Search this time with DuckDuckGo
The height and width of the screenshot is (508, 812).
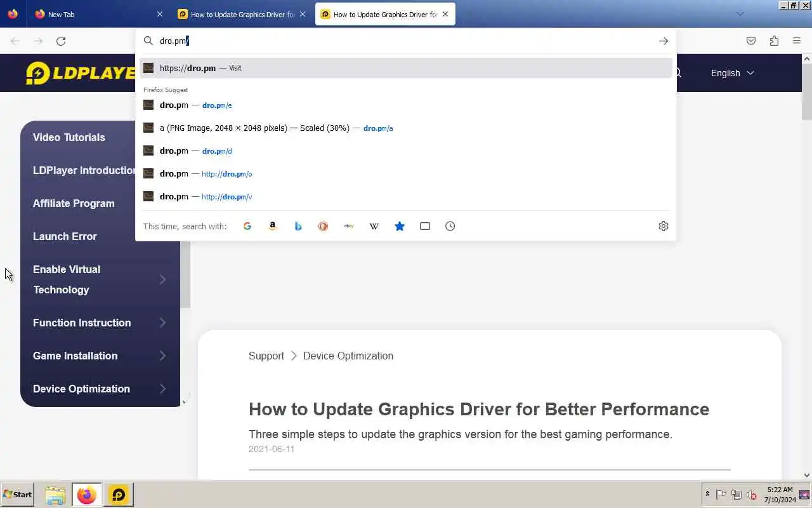coord(324,226)
